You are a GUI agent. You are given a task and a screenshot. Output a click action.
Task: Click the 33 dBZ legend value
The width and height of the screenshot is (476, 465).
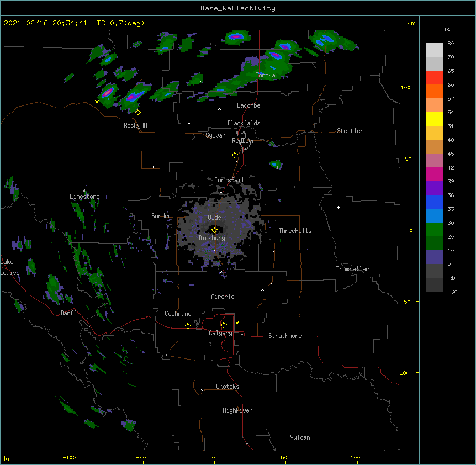pos(451,209)
